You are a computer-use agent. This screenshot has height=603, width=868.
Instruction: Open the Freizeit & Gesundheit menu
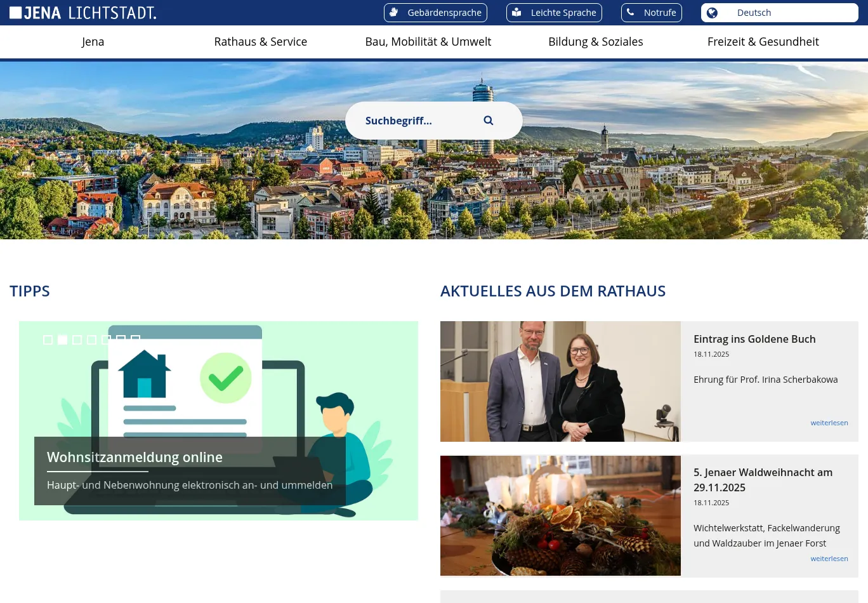pyautogui.click(x=763, y=42)
